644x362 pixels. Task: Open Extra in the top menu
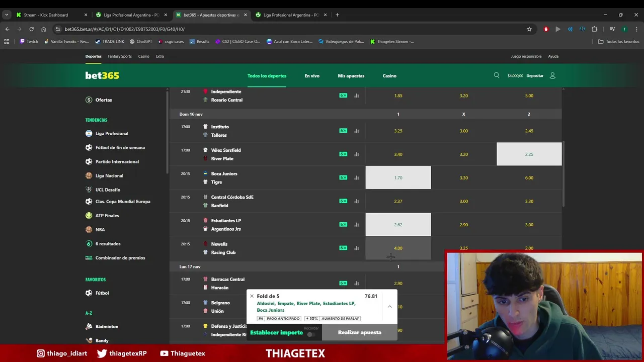[x=159, y=56]
